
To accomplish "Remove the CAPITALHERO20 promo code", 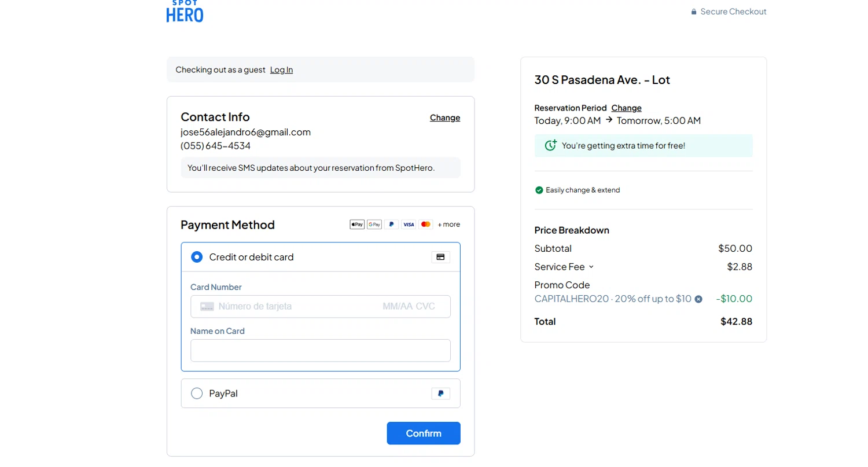I will [698, 299].
